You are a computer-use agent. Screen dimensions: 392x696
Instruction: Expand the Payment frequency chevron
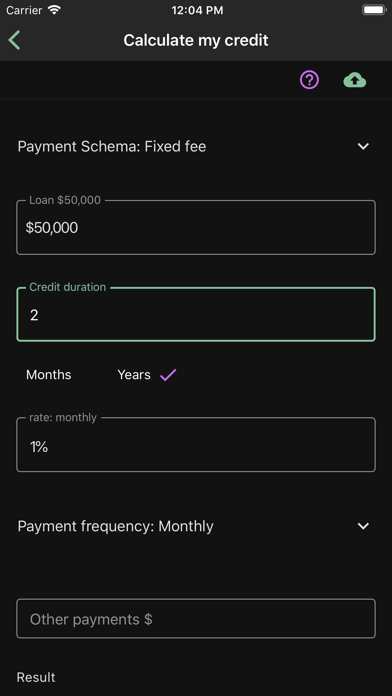[363, 526]
